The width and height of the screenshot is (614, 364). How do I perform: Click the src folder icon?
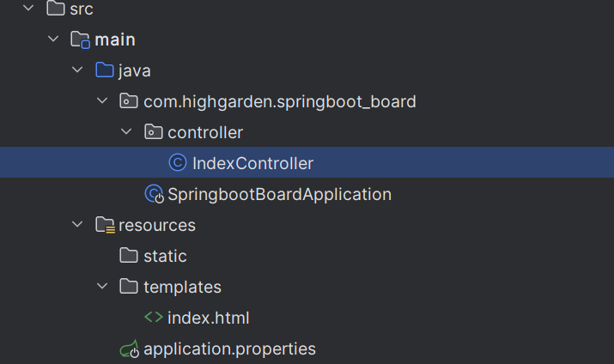(56, 8)
